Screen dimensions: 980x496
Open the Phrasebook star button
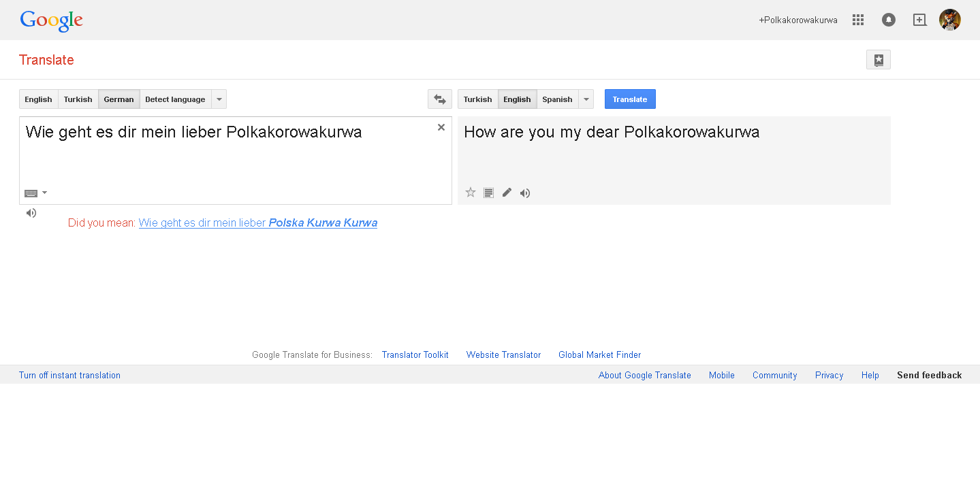coord(879,60)
